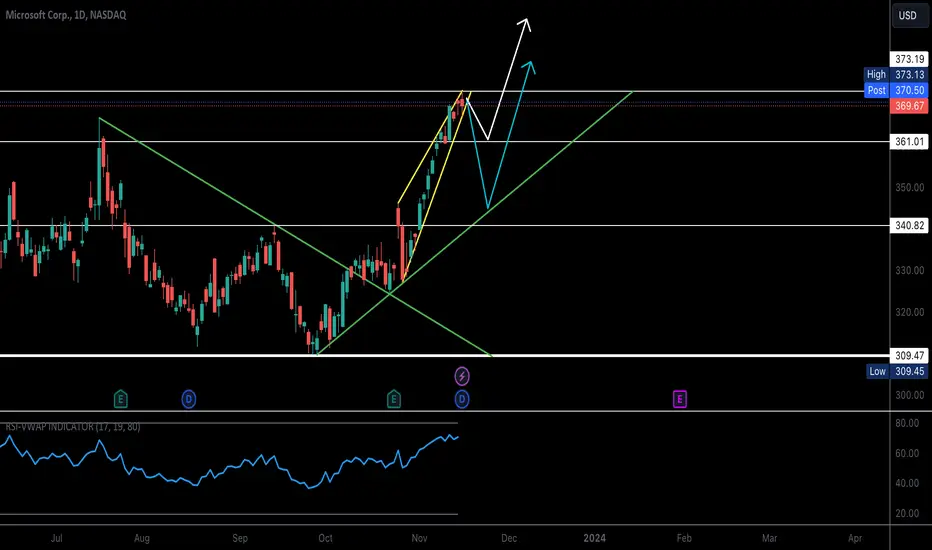Click the November dividend D marker
Image resolution: width=932 pixels, height=550 pixels.
tap(462, 399)
